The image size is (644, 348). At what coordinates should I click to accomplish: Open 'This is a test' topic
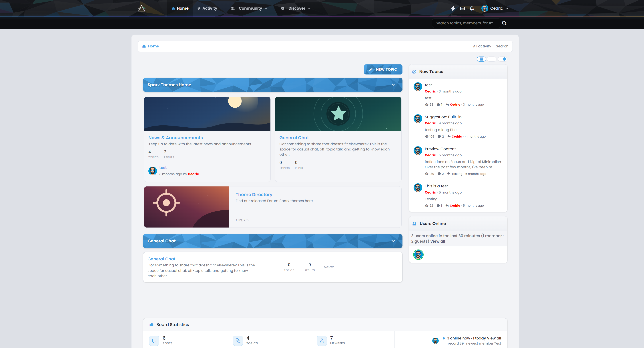click(436, 186)
